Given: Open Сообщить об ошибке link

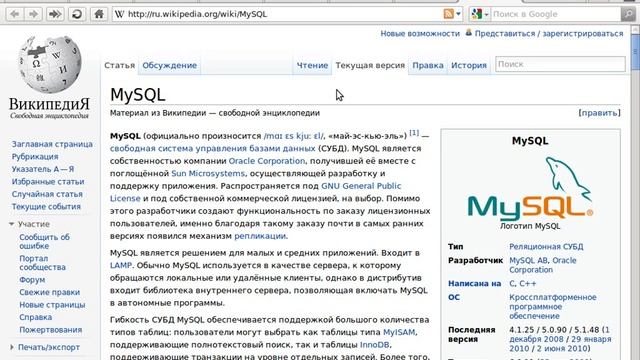Looking at the screenshot, I should [44, 242].
